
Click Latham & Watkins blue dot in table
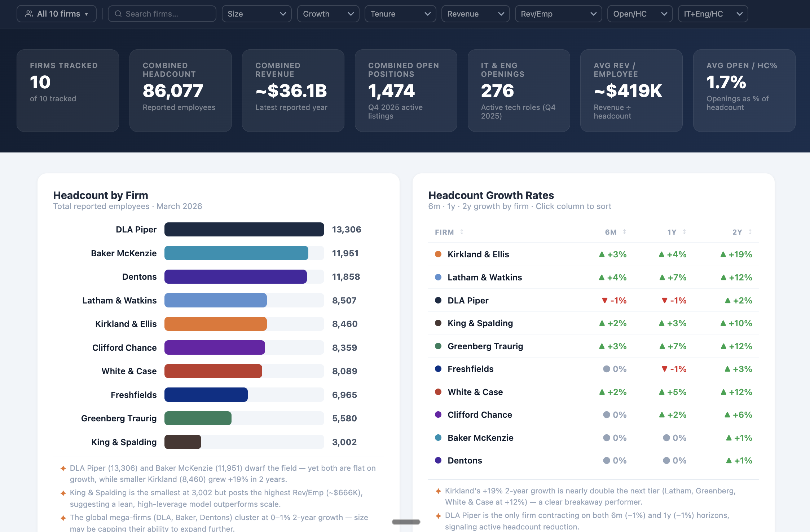pyautogui.click(x=438, y=277)
